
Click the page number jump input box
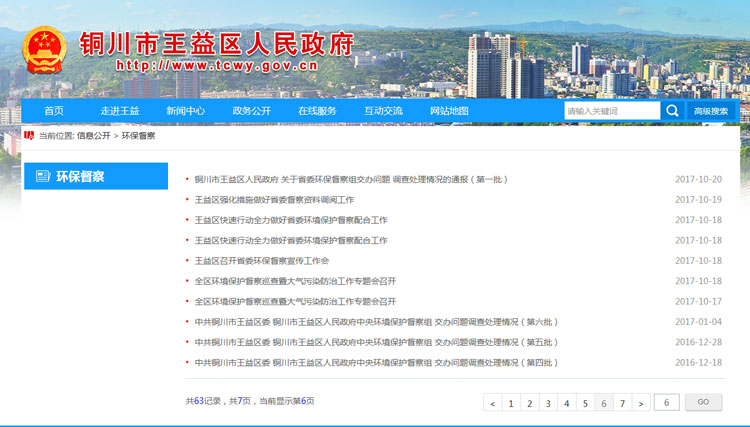pos(666,402)
